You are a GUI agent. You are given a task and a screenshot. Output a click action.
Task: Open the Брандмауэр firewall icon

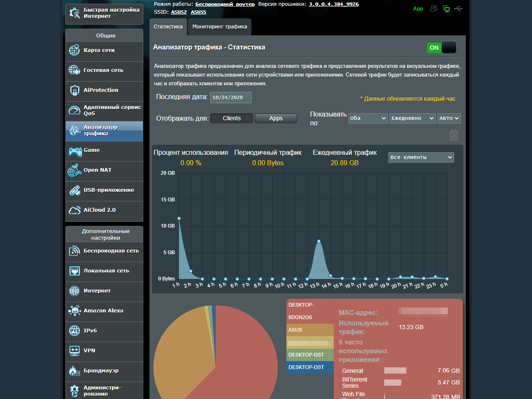pos(75,371)
